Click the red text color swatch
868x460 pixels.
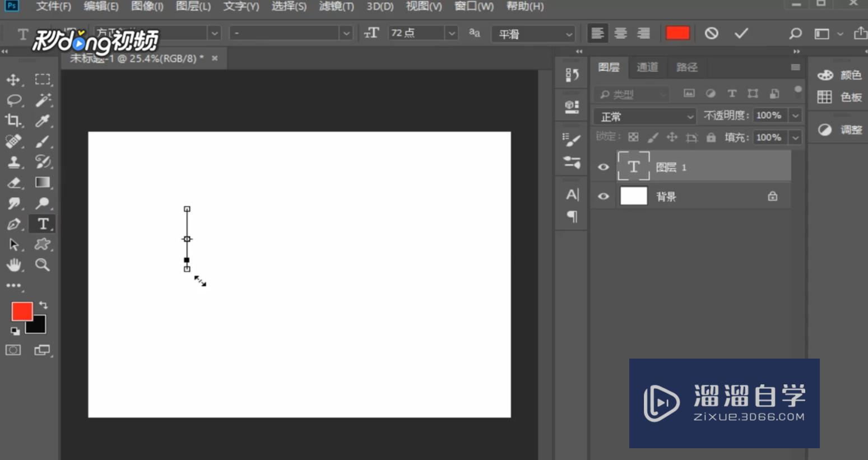point(677,34)
